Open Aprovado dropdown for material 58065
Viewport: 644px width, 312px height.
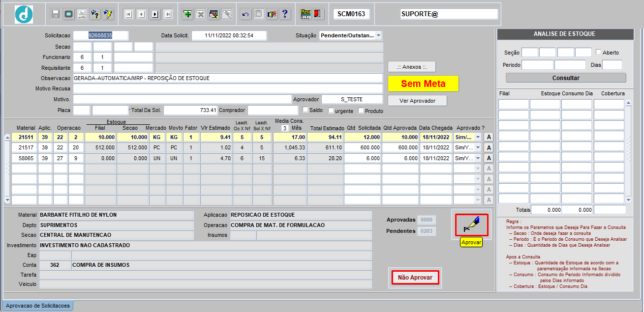tap(478, 158)
